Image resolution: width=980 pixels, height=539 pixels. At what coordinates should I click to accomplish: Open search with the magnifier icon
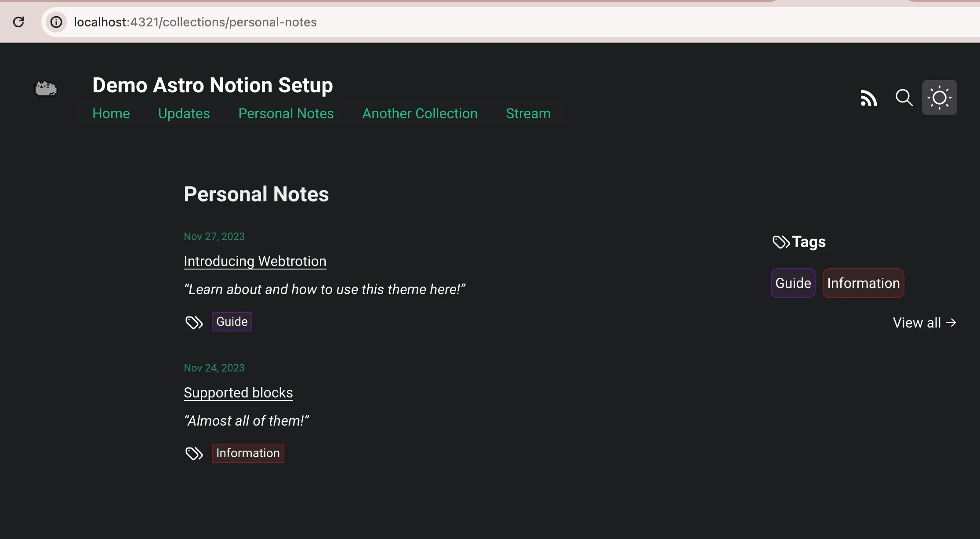904,98
